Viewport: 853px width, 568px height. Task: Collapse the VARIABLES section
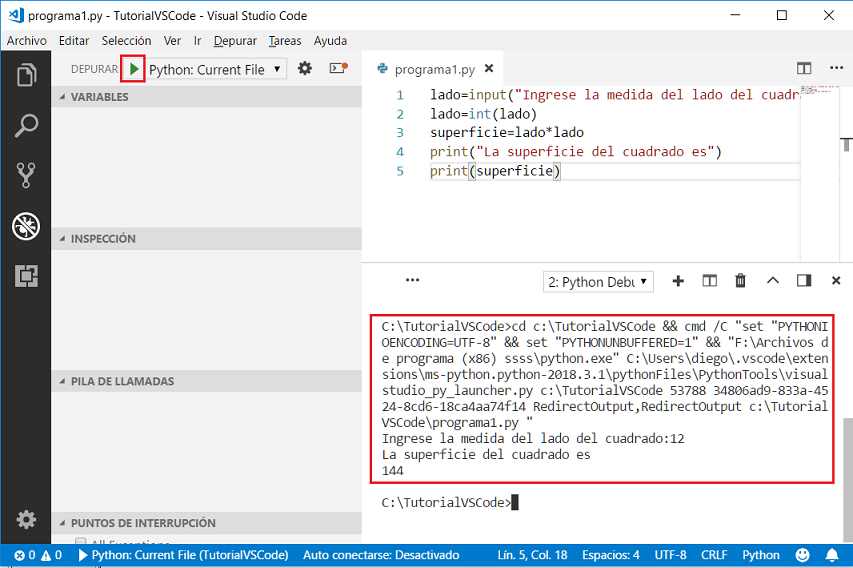pyautogui.click(x=207, y=97)
